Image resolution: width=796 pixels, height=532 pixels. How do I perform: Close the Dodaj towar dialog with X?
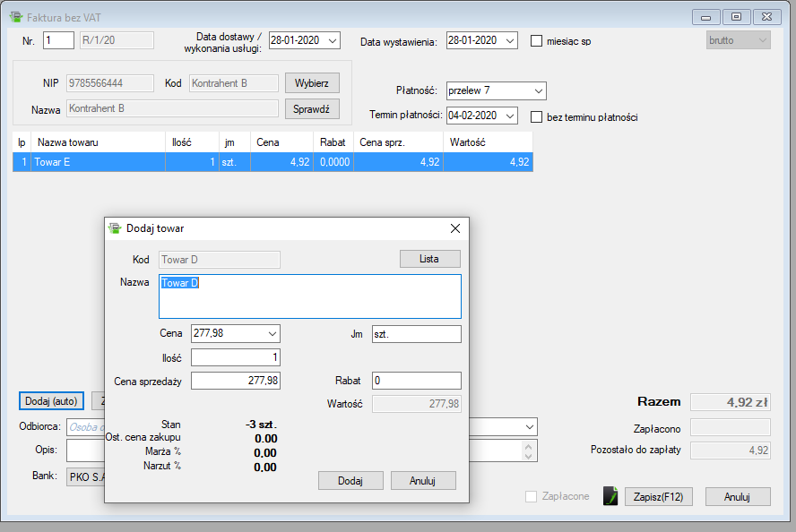click(x=454, y=228)
